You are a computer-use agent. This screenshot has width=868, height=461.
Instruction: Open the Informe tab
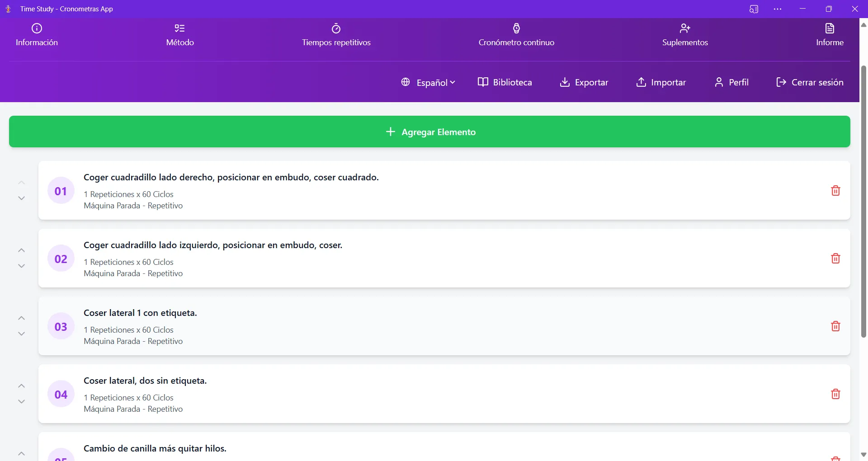830,35
